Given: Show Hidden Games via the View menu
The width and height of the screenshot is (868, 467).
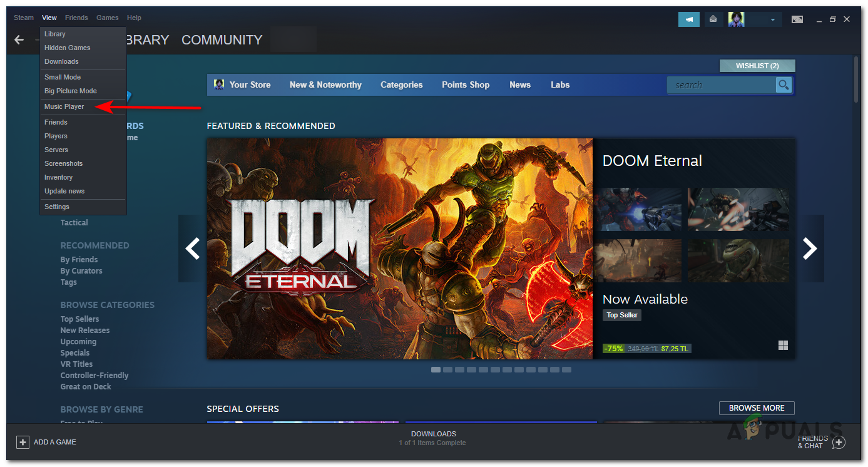Looking at the screenshot, I should pos(67,48).
